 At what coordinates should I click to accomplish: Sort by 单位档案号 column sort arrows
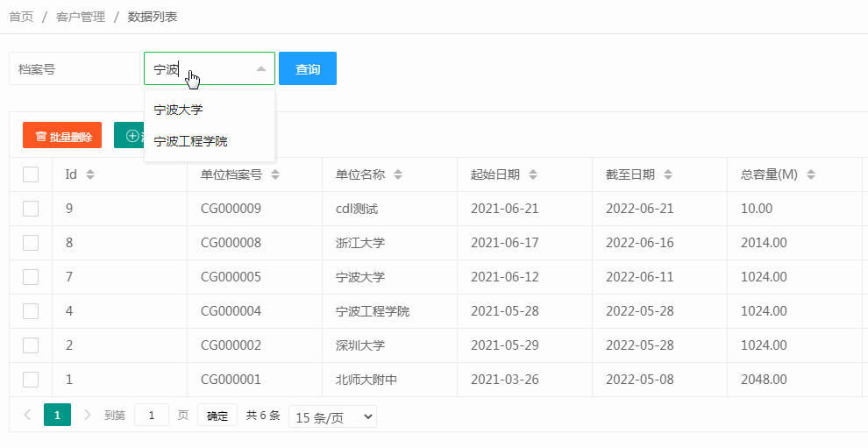pyautogui.click(x=275, y=175)
